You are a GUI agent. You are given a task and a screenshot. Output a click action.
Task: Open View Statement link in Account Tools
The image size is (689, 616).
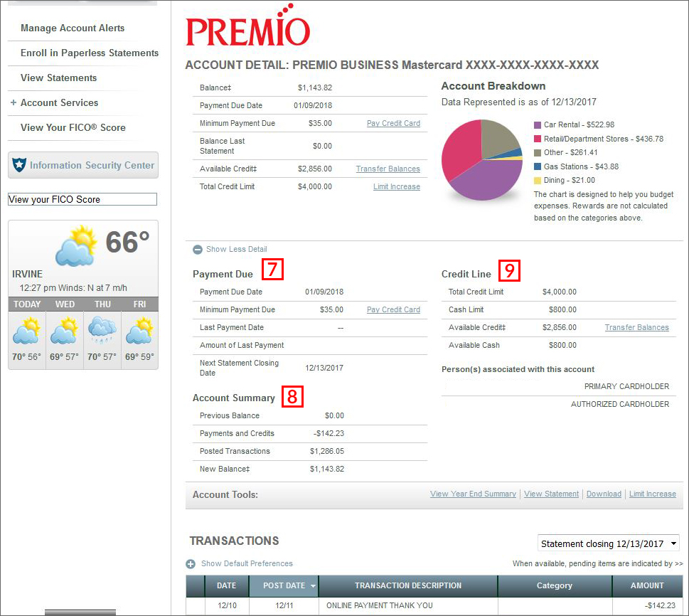552,494
